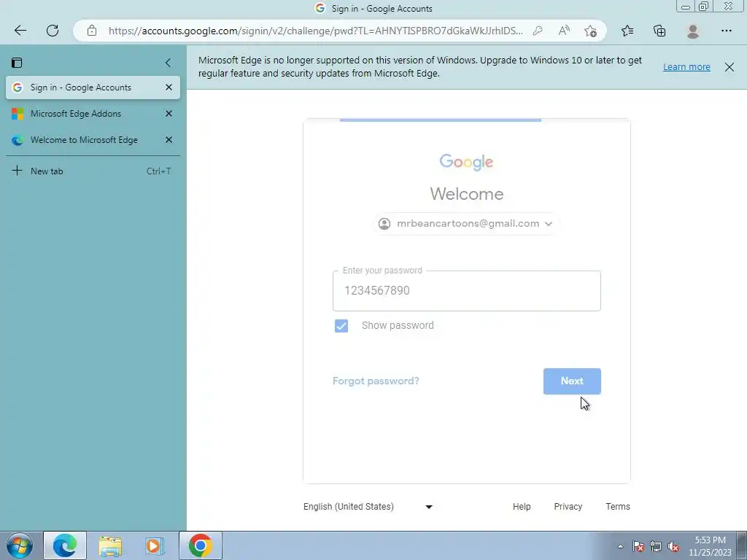Screen dimensions: 747x560
Task: Open the Help footer link
Action: [522, 507]
